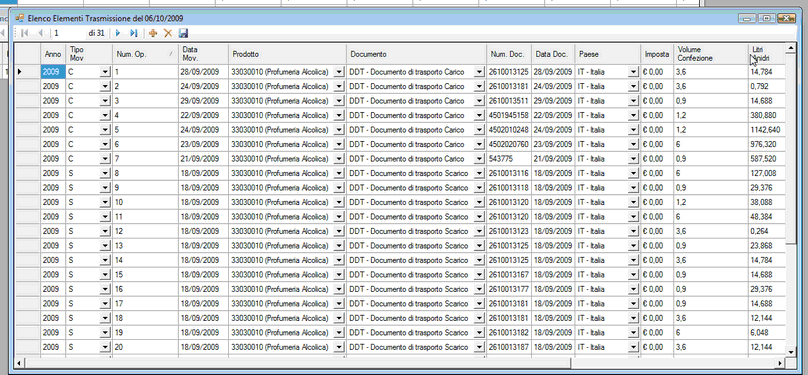The height and width of the screenshot is (375, 808).
Task: Select Num. Op. cell with value 15
Action: coord(145,275)
